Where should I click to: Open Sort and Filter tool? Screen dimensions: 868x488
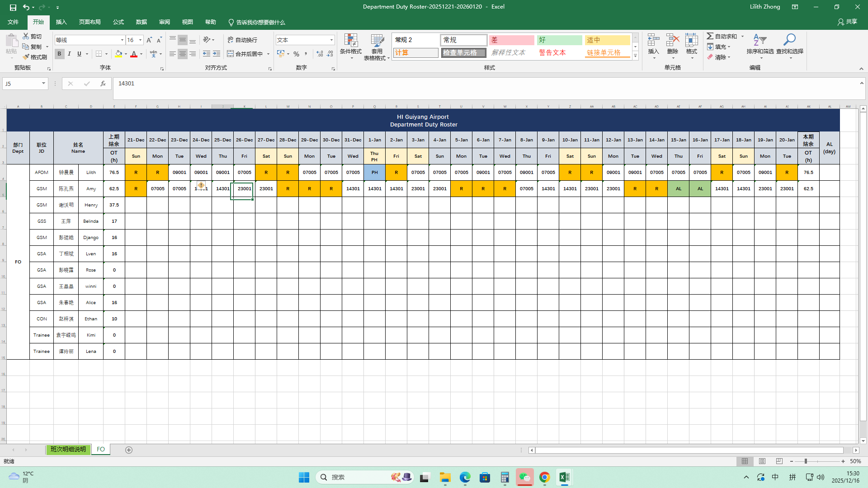pyautogui.click(x=760, y=42)
